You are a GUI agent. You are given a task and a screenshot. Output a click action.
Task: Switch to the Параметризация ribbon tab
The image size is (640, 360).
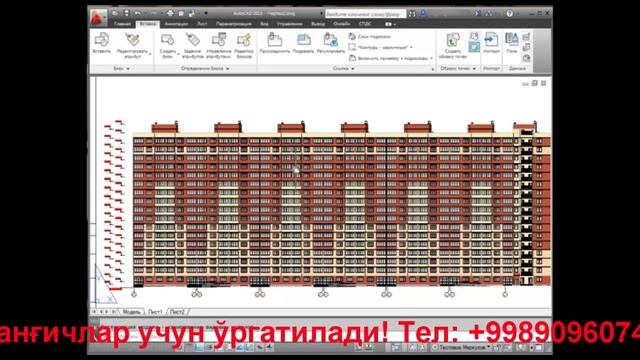[x=233, y=24]
